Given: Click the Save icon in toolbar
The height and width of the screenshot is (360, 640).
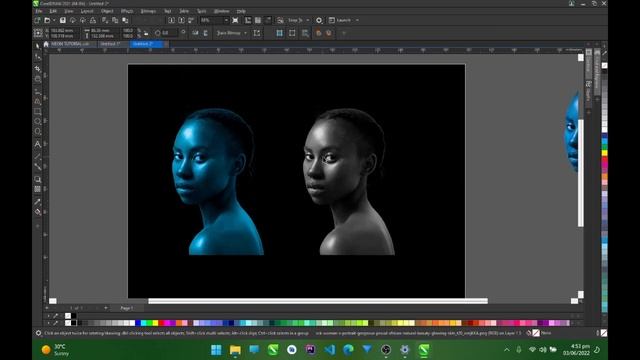Looking at the screenshot, I should (62, 20).
